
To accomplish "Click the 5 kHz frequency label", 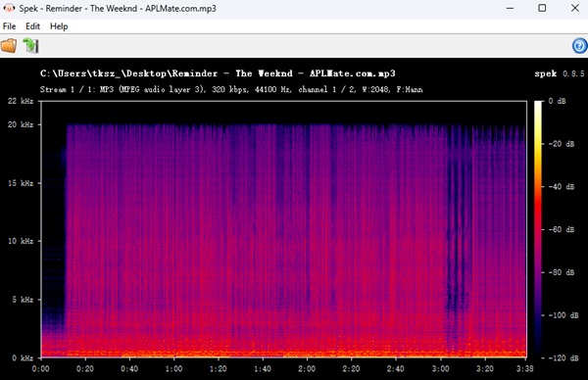I will 24,300.
